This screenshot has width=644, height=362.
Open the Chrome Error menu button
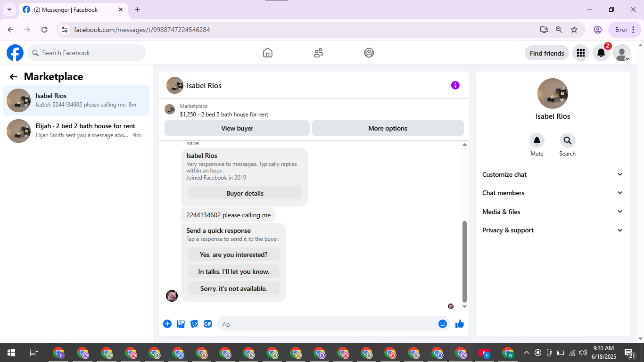tap(625, 30)
